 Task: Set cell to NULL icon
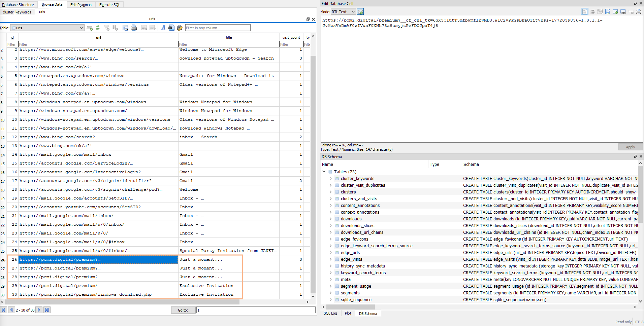click(631, 12)
